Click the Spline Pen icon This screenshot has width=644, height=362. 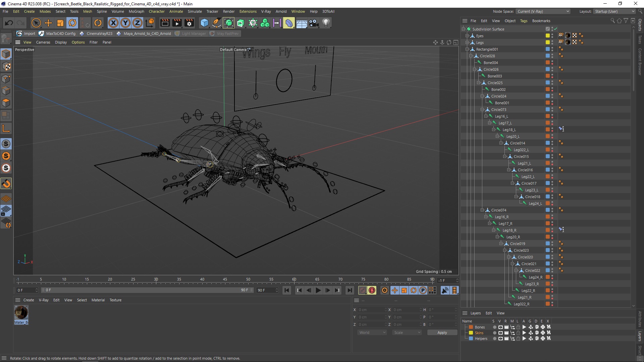tap(217, 23)
